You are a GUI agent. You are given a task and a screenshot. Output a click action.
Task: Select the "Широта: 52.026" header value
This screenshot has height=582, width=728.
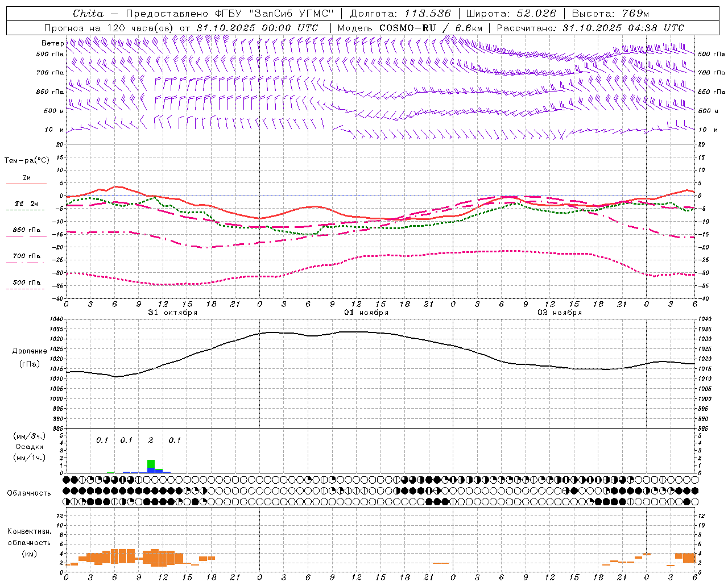(511, 13)
